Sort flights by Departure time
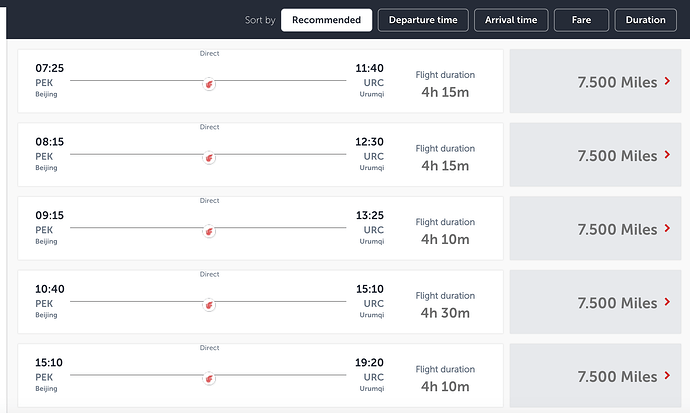This screenshot has width=690, height=413. [423, 20]
